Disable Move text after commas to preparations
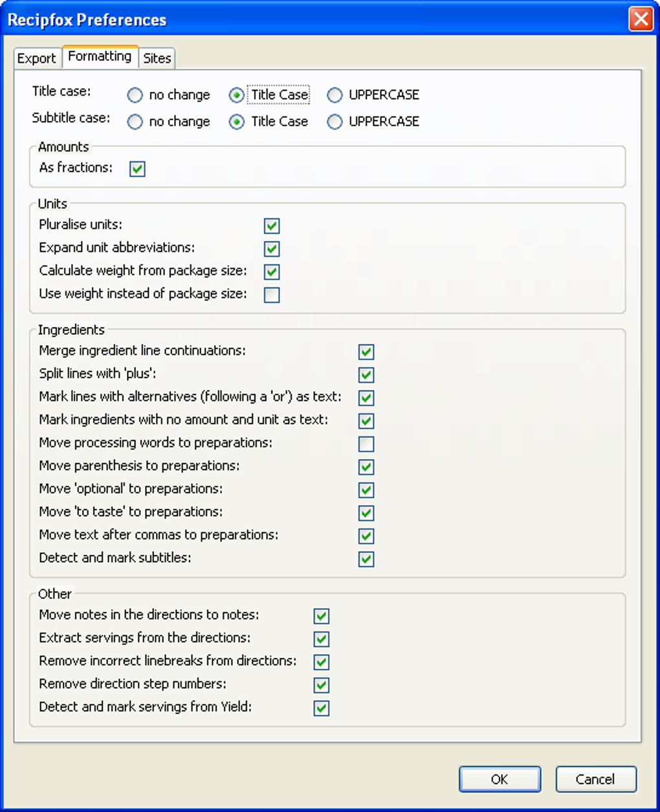660x812 pixels. (x=366, y=536)
